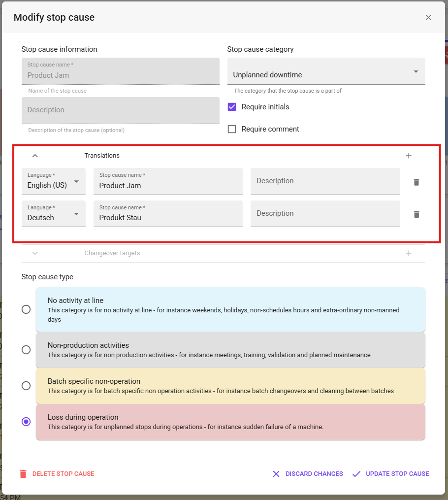The height and width of the screenshot is (500, 448).
Task: Select the No activity at line radio button
Action: [26, 309]
